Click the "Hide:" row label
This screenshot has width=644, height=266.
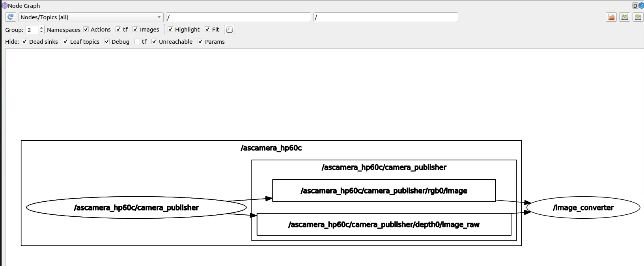click(12, 42)
